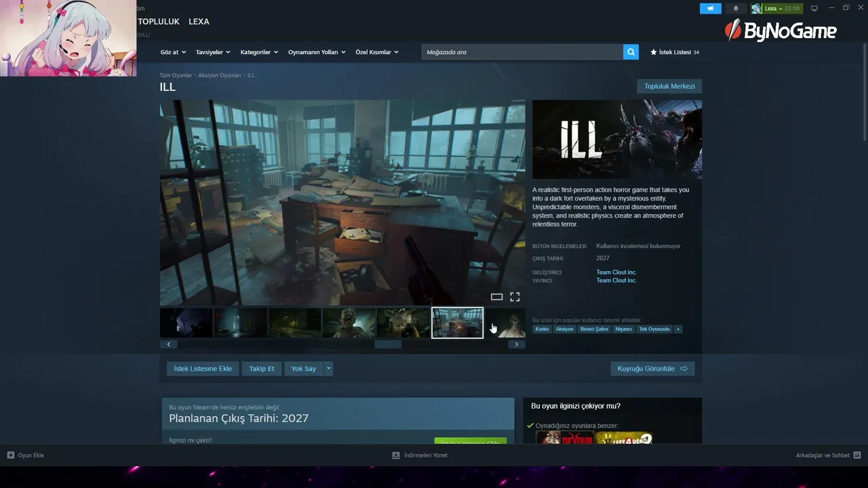Open the LEXA profile tab
The image size is (868, 488).
[199, 22]
